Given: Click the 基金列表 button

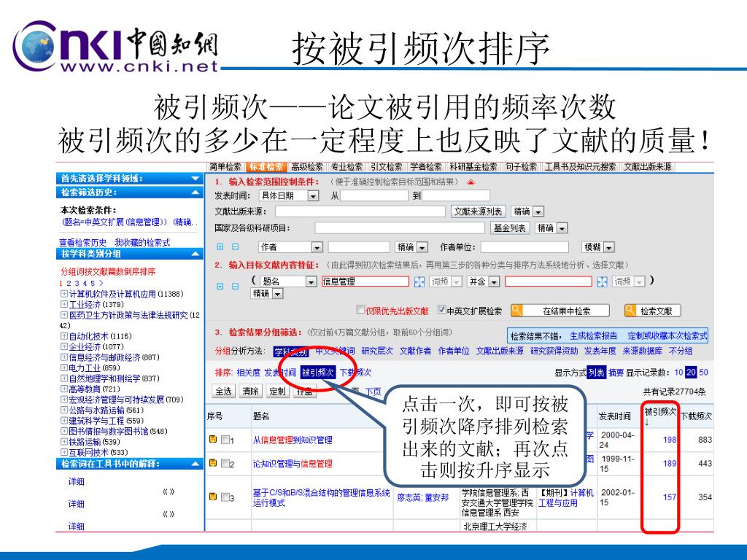Looking at the screenshot, I should (x=510, y=228).
